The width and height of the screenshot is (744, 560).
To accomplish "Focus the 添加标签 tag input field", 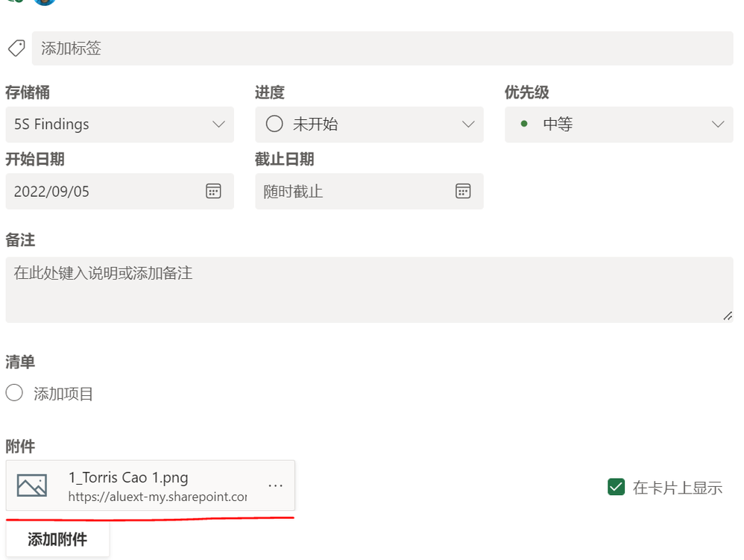I will [x=382, y=48].
